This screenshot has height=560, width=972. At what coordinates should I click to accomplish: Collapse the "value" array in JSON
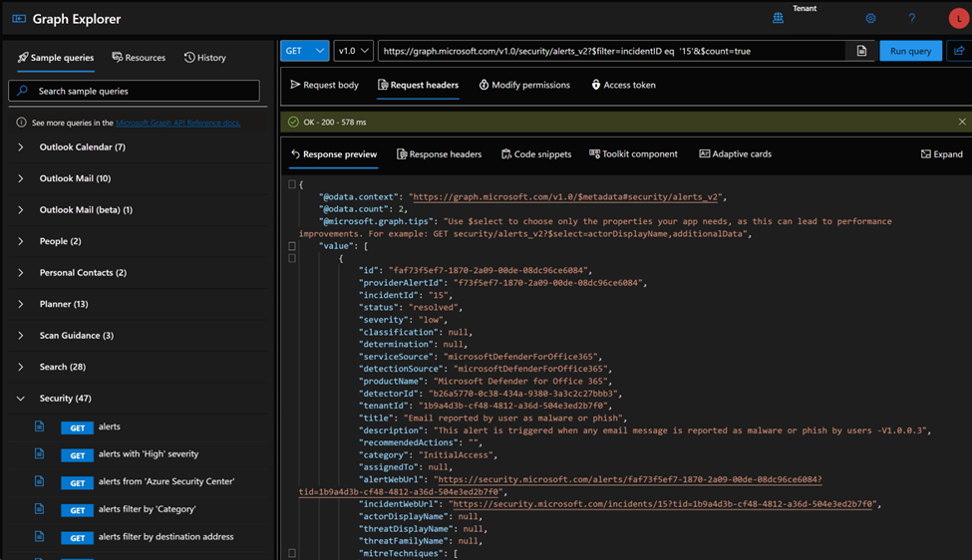click(291, 245)
